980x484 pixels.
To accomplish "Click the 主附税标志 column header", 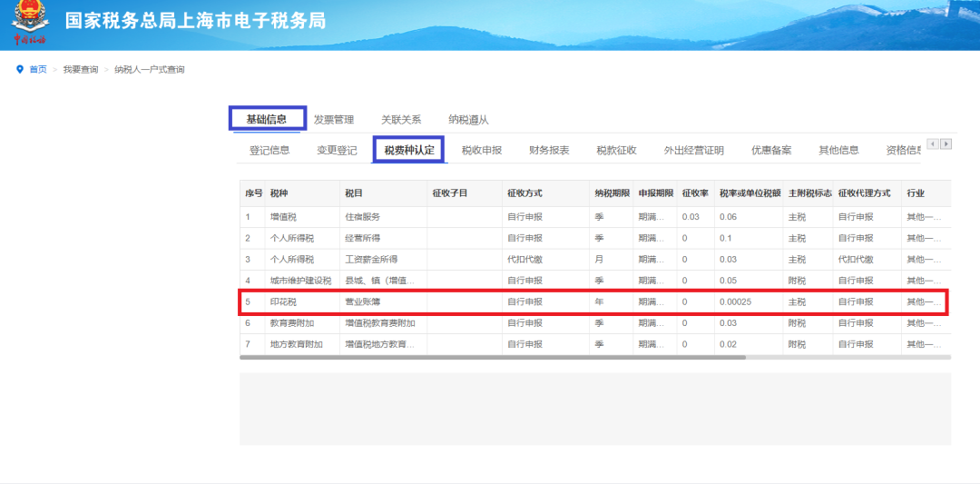I will 810,193.
